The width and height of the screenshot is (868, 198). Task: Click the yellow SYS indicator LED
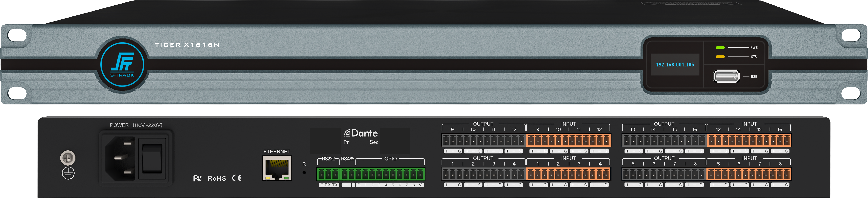[x=720, y=57]
